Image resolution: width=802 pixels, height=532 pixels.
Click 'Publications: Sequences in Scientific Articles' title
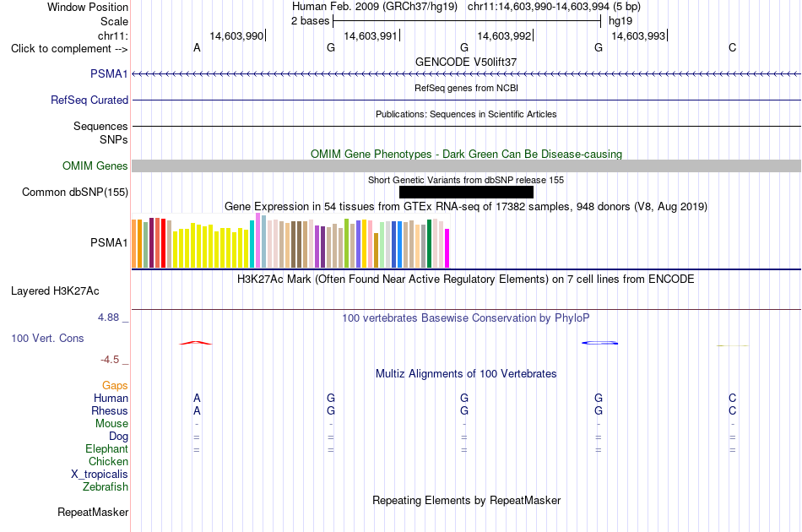click(466, 114)
